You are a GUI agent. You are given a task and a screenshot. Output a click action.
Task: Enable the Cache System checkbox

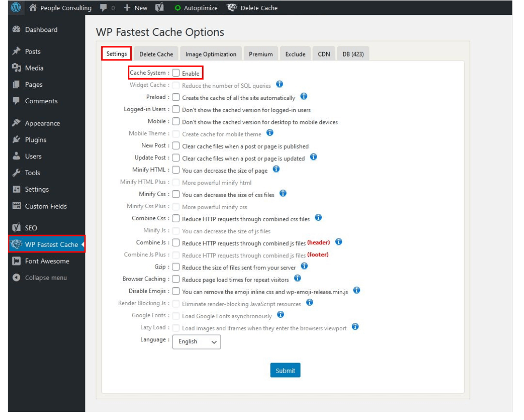coord(176,73)
